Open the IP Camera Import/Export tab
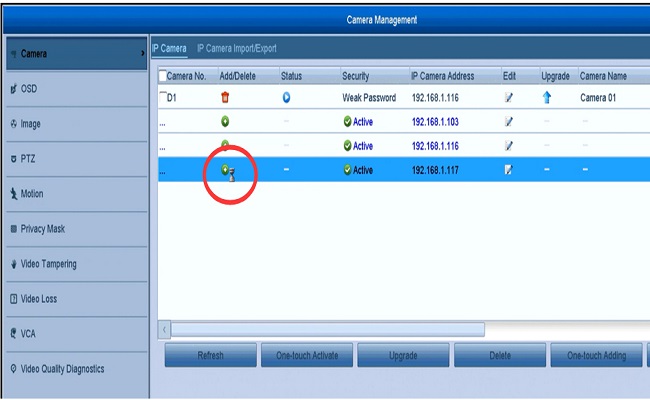This screenshot has width=650, height=400. [237, 48]
